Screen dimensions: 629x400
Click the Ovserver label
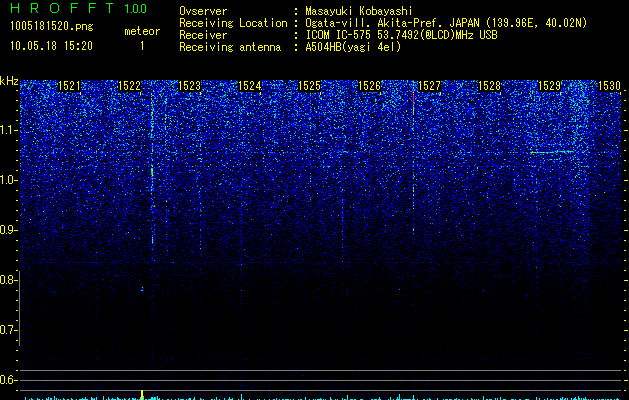(x=203, y=11)
